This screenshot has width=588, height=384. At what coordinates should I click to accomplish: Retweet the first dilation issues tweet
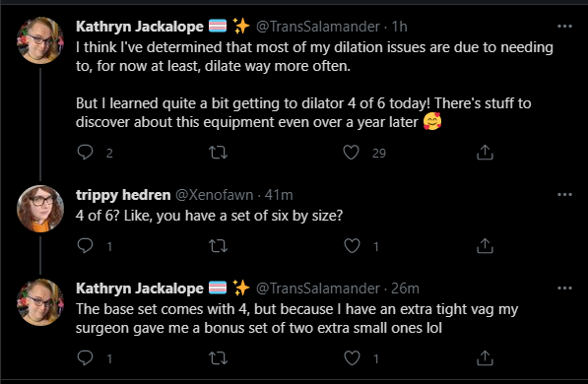(218, 153)
